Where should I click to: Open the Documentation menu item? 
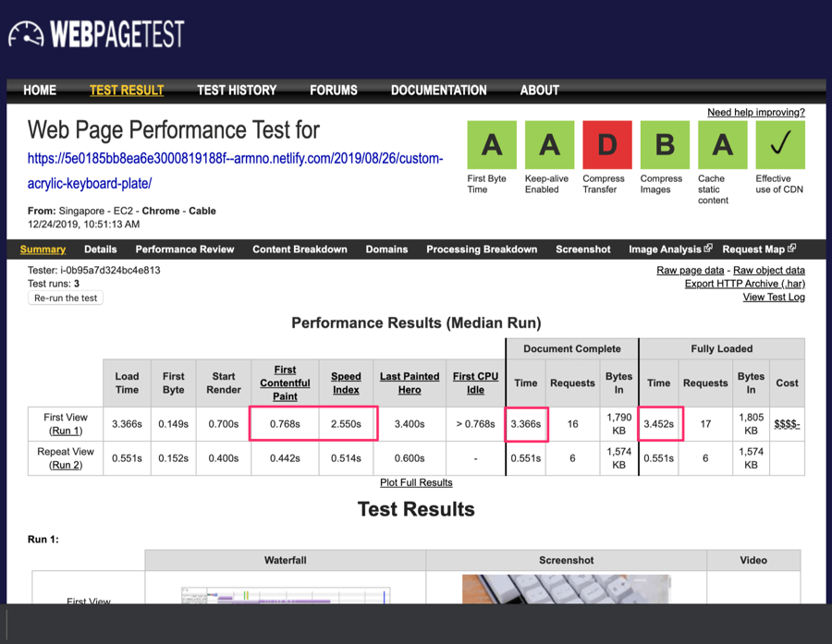[439, 91]
